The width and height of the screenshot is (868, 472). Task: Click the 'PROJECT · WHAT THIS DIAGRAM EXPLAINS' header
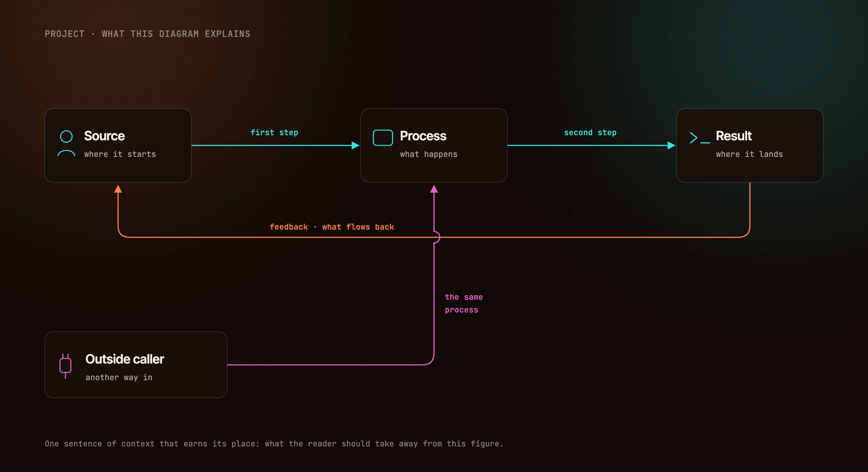[x=147, y=34]
